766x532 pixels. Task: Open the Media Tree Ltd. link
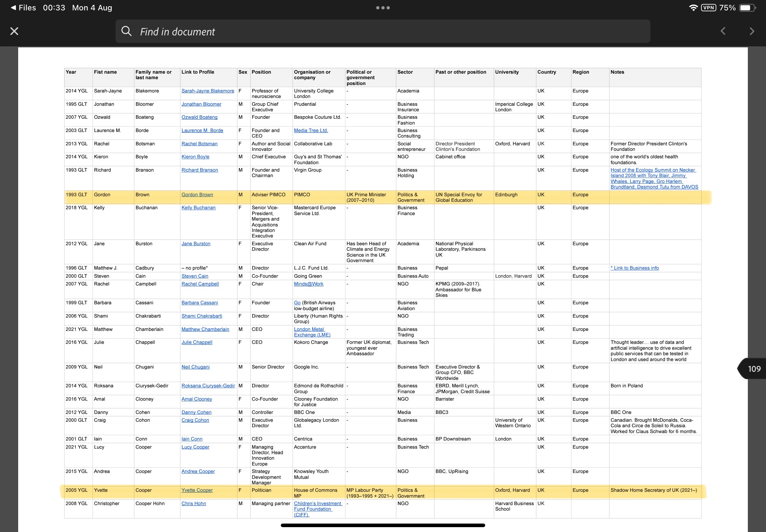(311, 130)
